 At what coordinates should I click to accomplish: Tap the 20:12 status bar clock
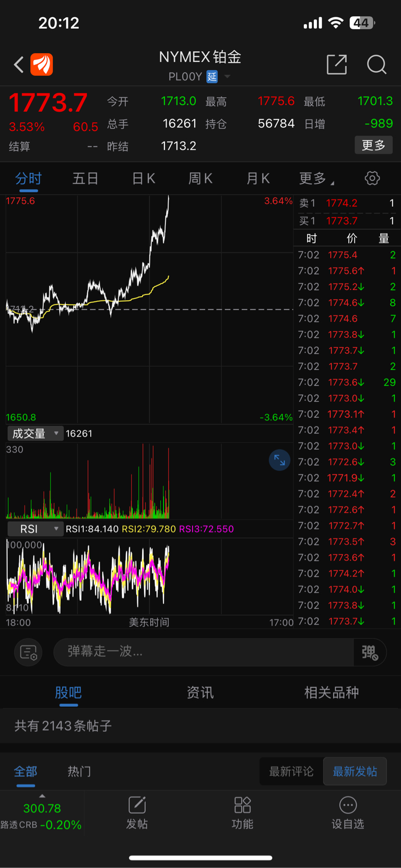59,23
